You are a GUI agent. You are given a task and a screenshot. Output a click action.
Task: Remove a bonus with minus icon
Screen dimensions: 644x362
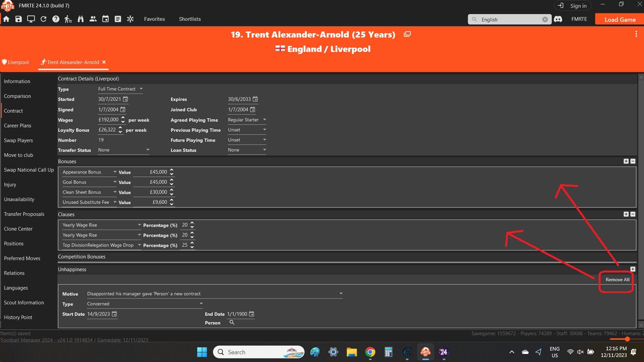coord(633,161)
